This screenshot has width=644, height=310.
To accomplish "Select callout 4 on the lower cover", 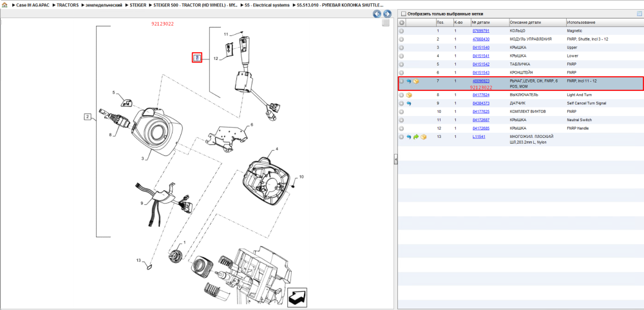I will click(276, 149).
